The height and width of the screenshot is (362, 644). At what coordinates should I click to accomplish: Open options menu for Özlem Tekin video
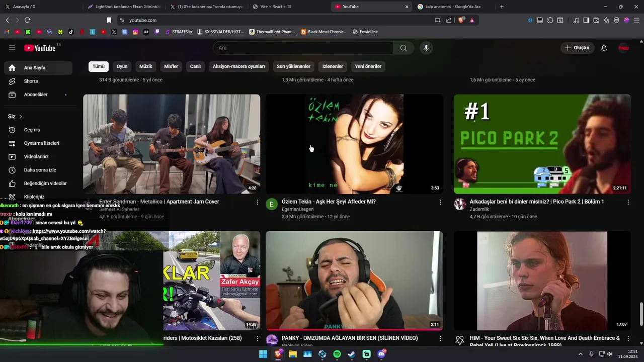pos(440,202)
